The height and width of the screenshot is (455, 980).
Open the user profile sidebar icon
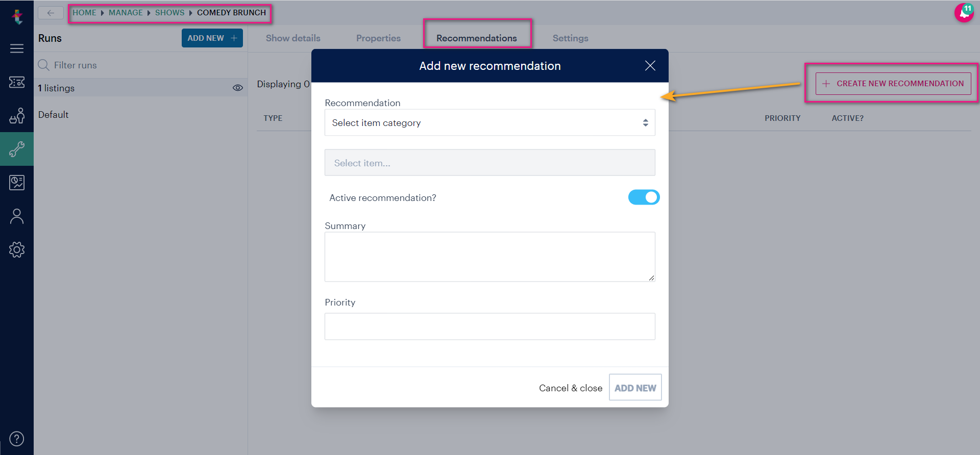pyautogui.click(x=17, y=216)
